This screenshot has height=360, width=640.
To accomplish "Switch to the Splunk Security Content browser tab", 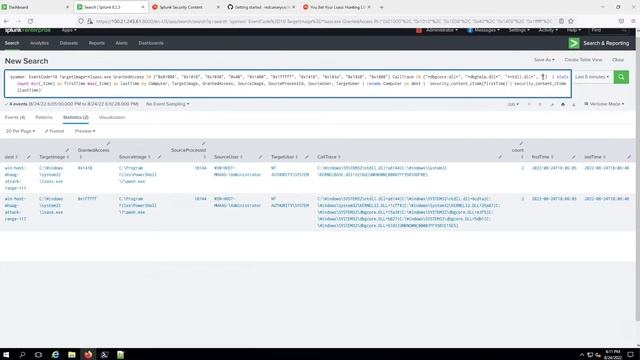I will click(186, 7).
